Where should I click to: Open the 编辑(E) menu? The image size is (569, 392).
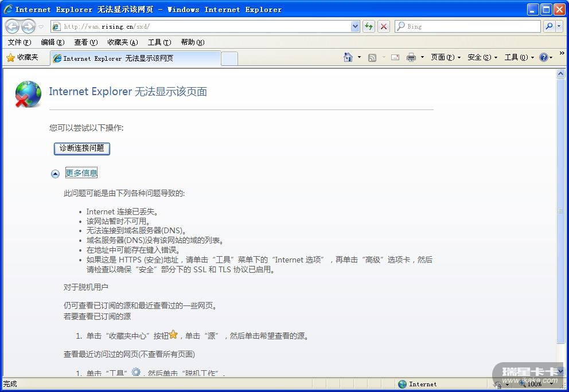point(53,42)
